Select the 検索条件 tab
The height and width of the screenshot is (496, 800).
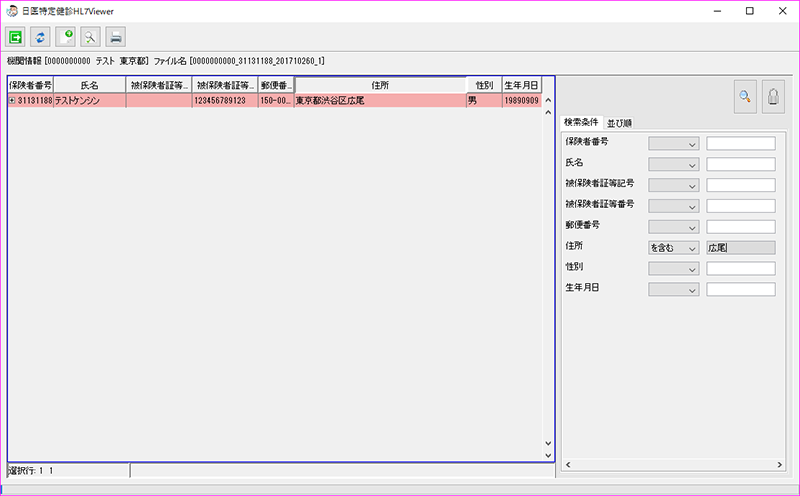(581, 123)
